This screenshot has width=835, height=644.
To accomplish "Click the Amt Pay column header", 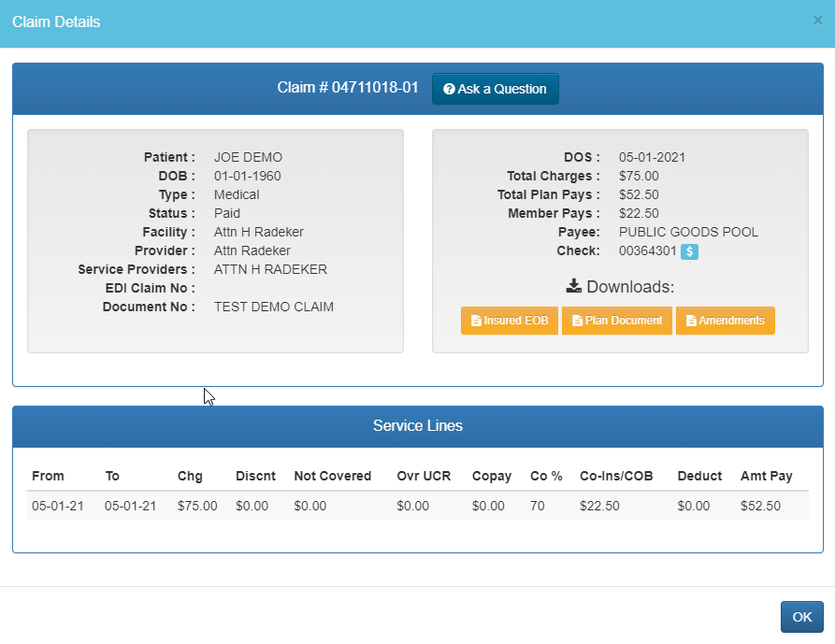I will 767,476.
